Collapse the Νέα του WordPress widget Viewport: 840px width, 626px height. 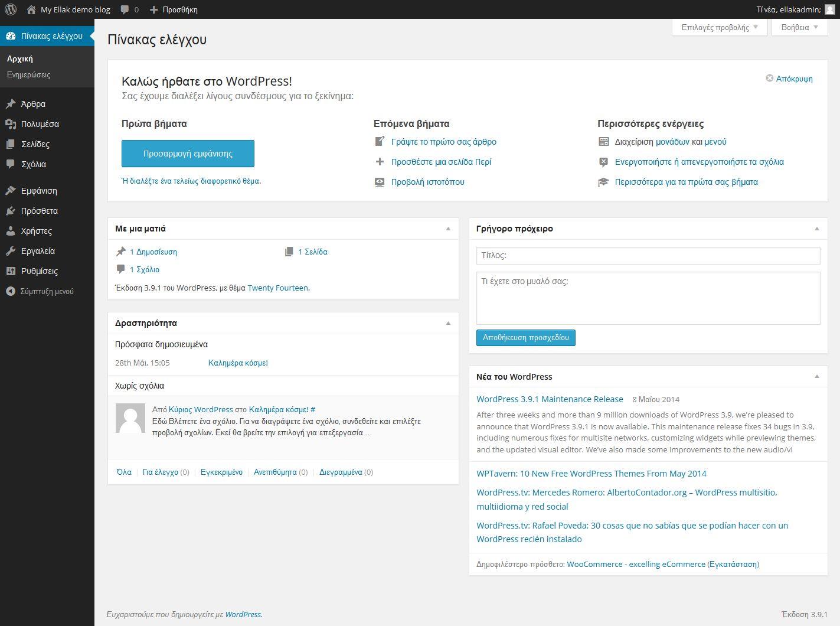pyautogui.click(x=817, y=376)
